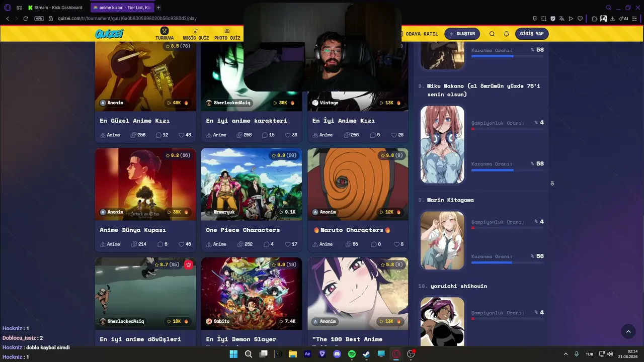Click the like heart on En Güzel Anime Kızı
This screenshot has width=644, height=362.
[182, 135]
